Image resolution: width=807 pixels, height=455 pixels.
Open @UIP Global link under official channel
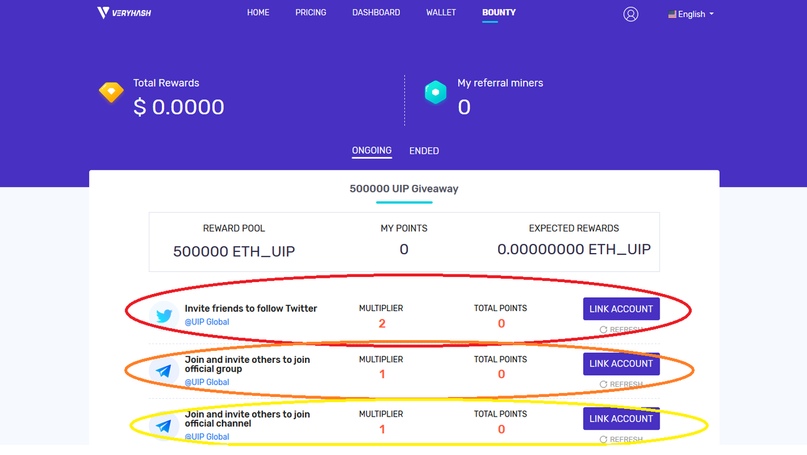pyautogui.click(x=207, y=436)
